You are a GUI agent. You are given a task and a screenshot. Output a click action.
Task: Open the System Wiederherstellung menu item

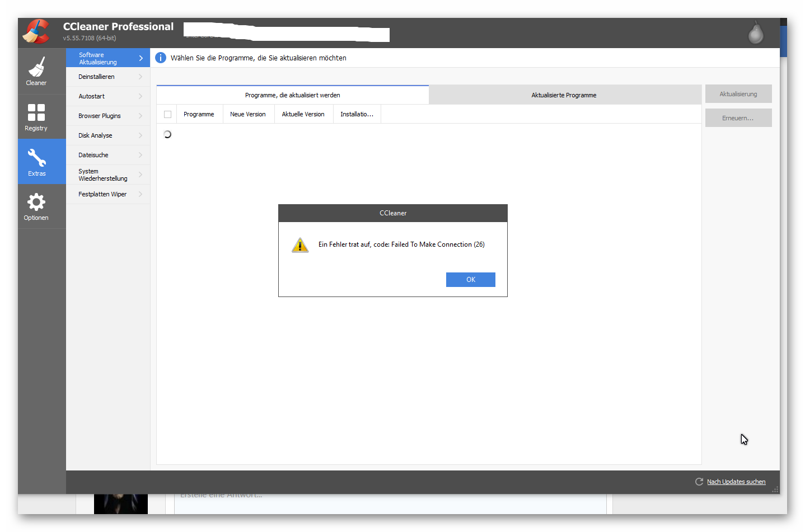pyautogui.click(x=108, y=175)
